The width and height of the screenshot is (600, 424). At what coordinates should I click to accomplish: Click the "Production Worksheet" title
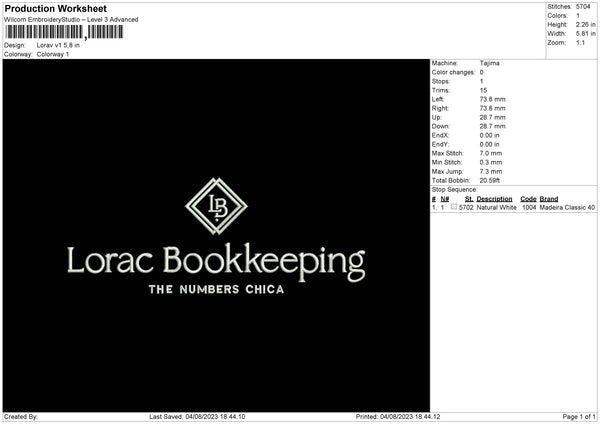pos(55,8)
